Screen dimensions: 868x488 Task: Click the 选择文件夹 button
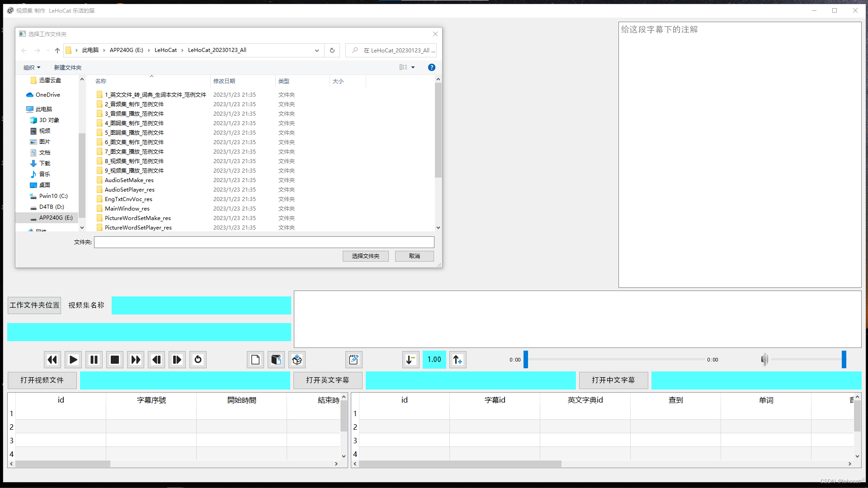(365, 256)
